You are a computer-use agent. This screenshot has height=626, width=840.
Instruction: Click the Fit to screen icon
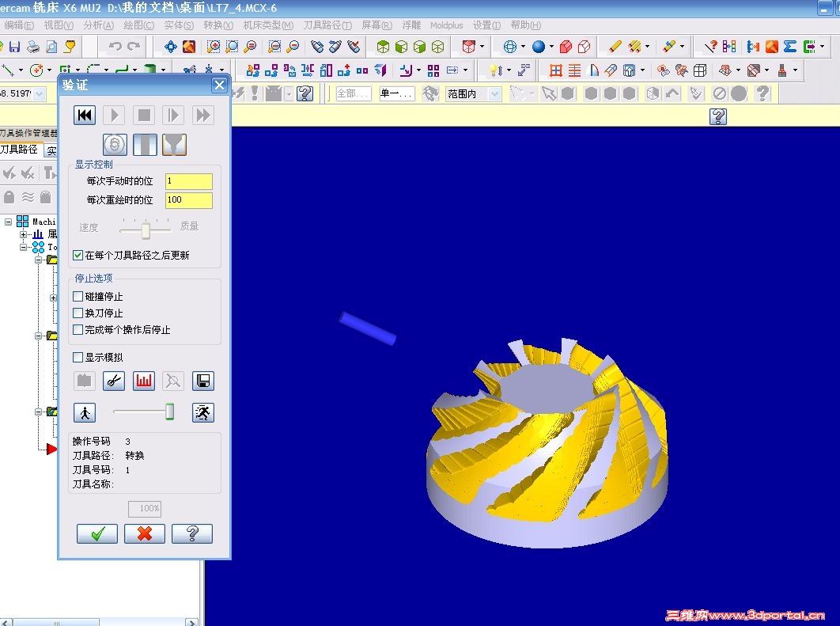(171, 47)
